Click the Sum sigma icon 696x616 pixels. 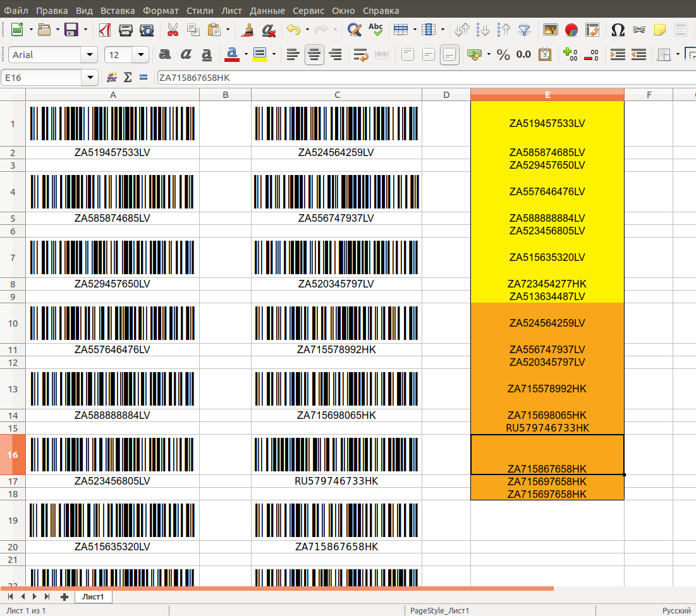click(x=128, y=78)
